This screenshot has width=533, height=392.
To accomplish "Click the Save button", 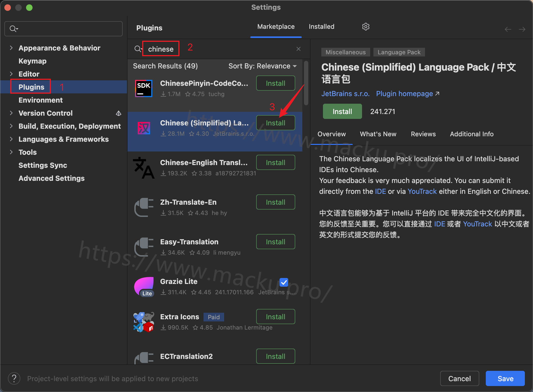I will point(505,378).
